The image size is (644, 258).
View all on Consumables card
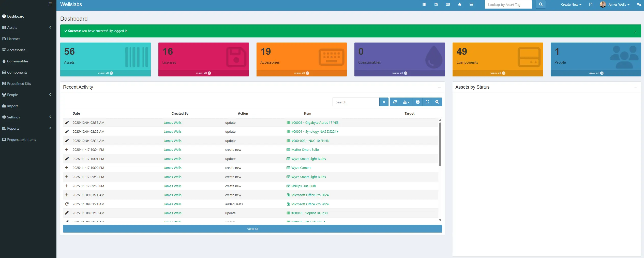click(x=400, y=73)
